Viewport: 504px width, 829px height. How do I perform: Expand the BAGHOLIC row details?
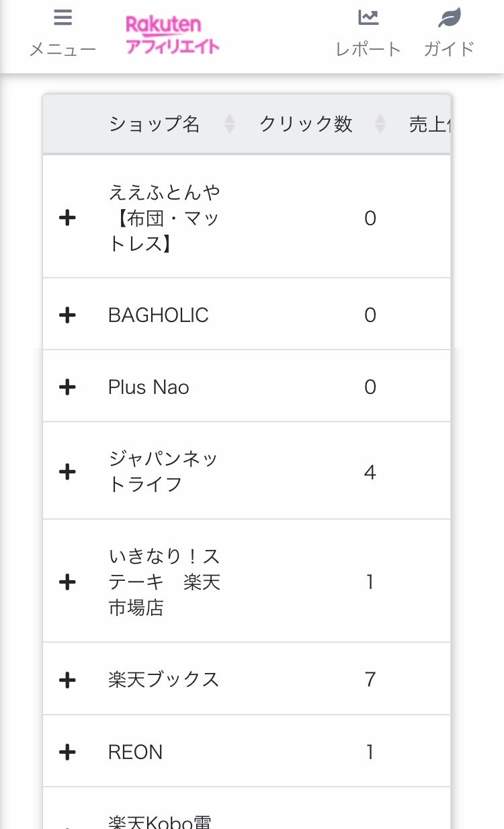(x=67, y=315)
